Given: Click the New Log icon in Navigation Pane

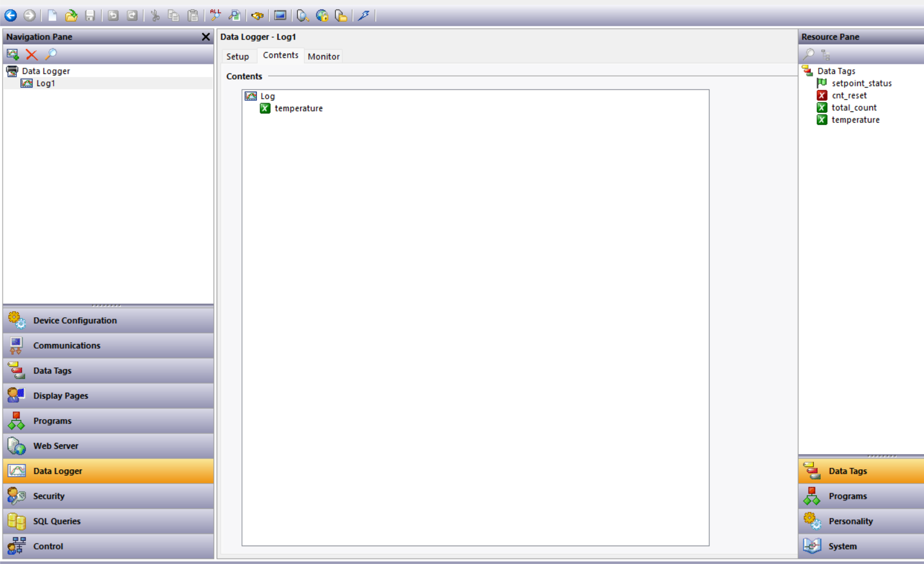Looking at the screenshot, I should pos(13,54).
